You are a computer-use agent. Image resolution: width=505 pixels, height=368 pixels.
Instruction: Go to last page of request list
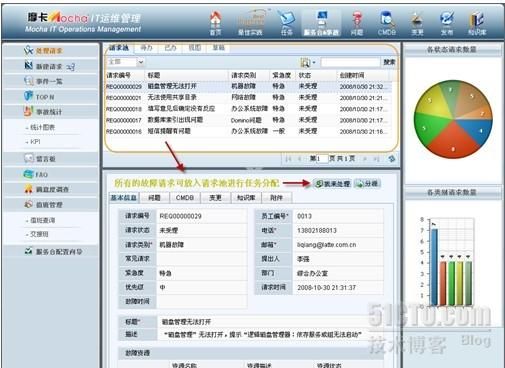pos(376,159)
